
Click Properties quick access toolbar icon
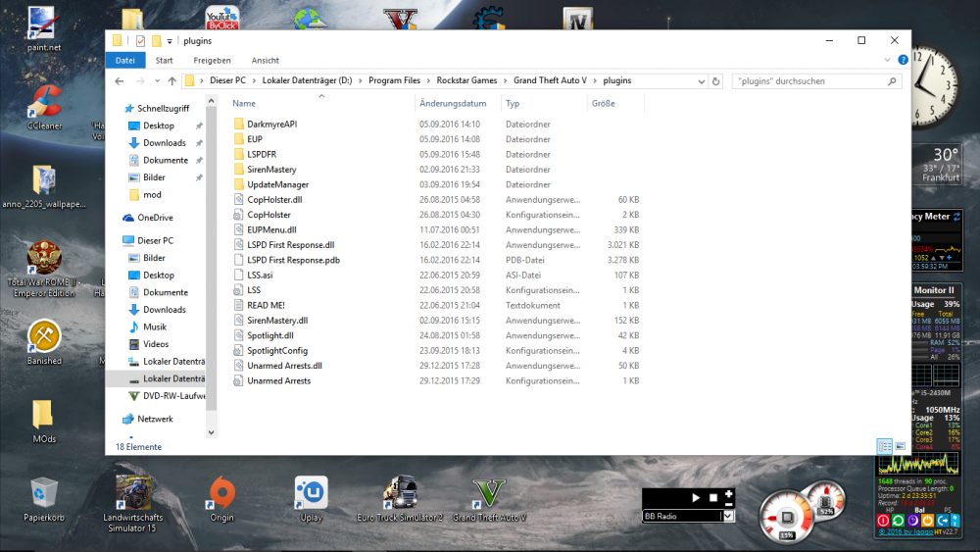click(140, 41)
